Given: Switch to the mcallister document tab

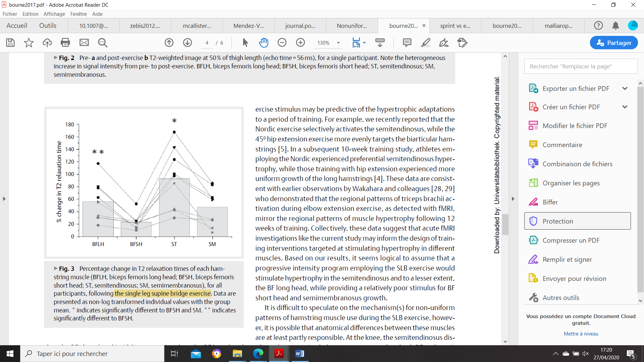Looking at the screenshot, I should pyautogui.click(x=197, y=26).
